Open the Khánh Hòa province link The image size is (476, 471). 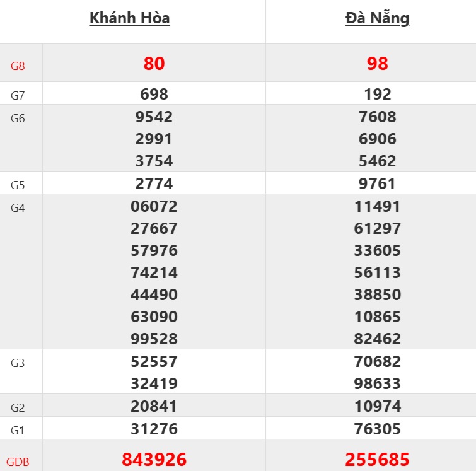(x=129, y=18)
